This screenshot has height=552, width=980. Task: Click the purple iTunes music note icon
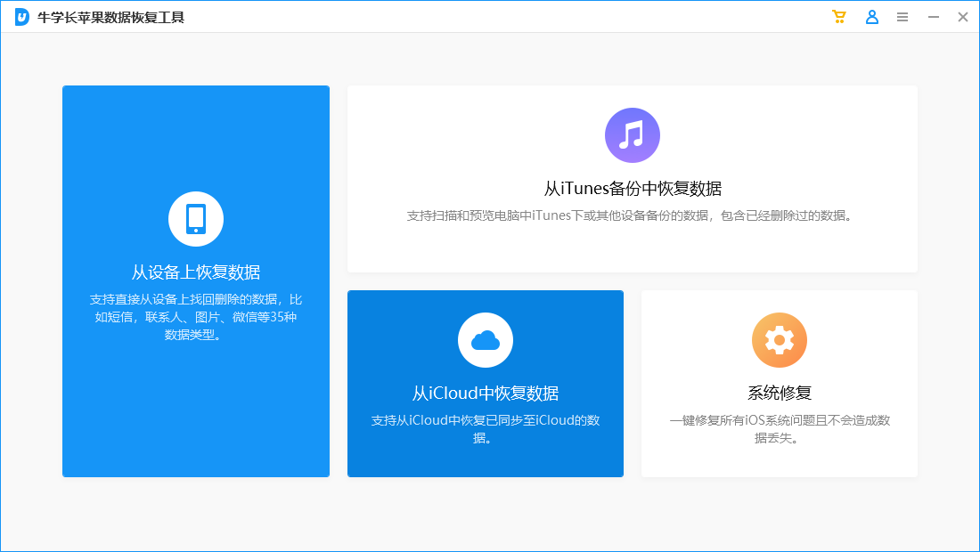pyautogui.click(x=632, y=135)
